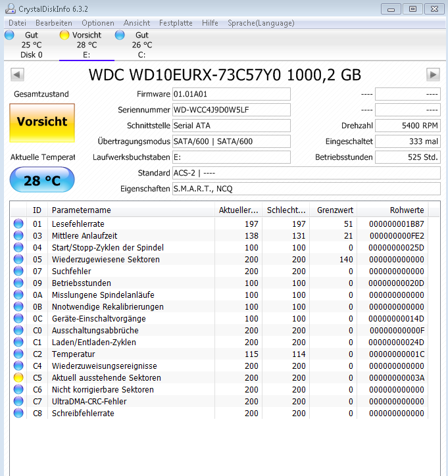
Task: Click status orb of row C2 Temperatur
Action: coord(18,354)
